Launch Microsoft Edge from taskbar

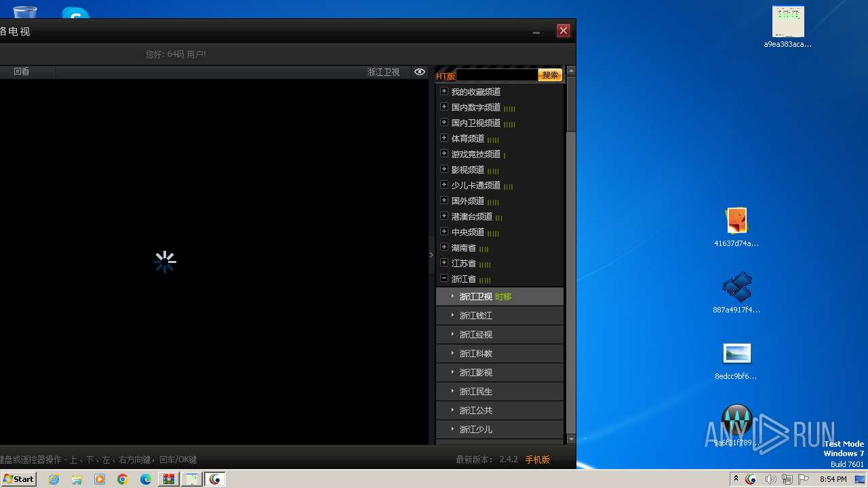(146, 479)
